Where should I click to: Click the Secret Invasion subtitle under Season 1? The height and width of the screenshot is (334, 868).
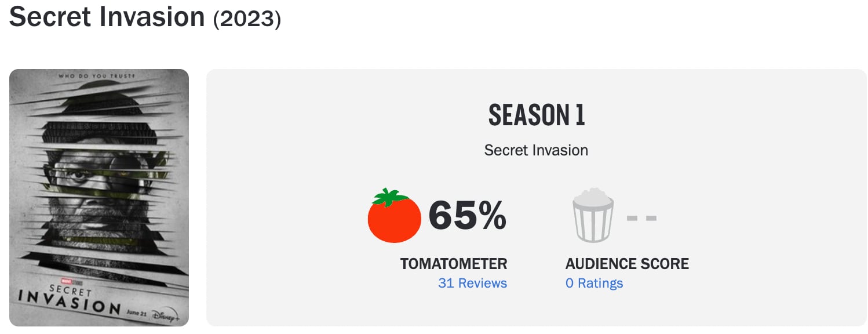click(x=536, y=150)
